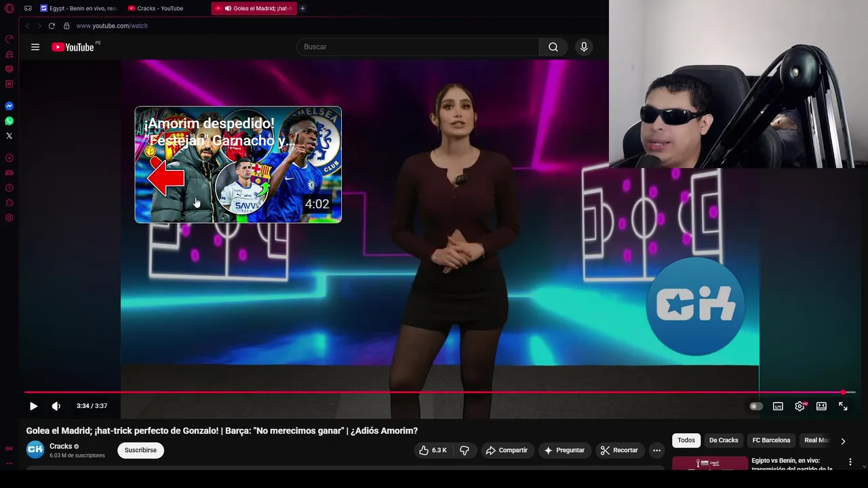This screenshot has height=488, width=868.
Task: Open the sidebar Player icon
Action: (x=9, y=158)
